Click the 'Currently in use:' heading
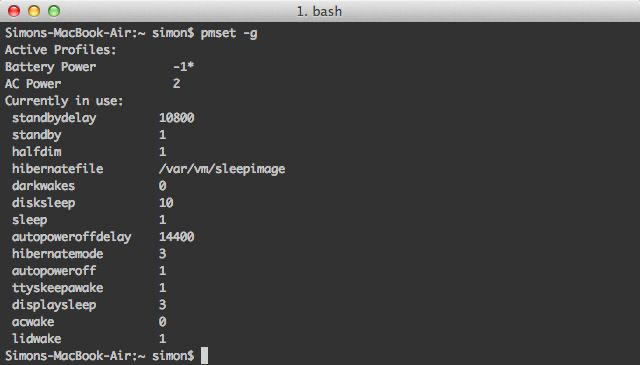 (x=64, y=101)
